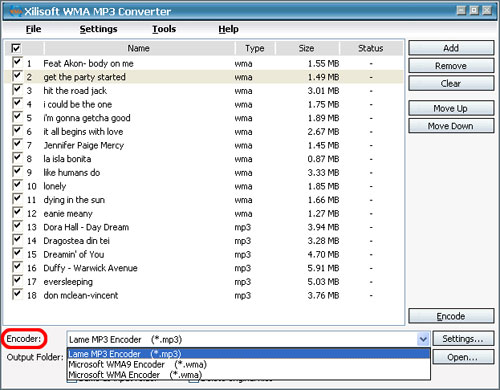Click size value '0.87 MB'
Viewport: 500px width, 390px height.
pyautogui.click(x=323, y=159)
